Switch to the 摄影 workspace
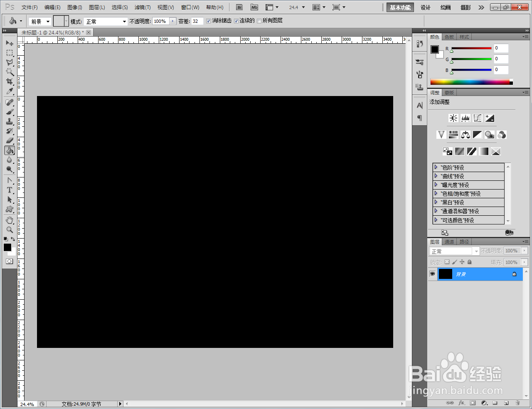The width and height of the screenshot is (532, 409). click(465, 7)
